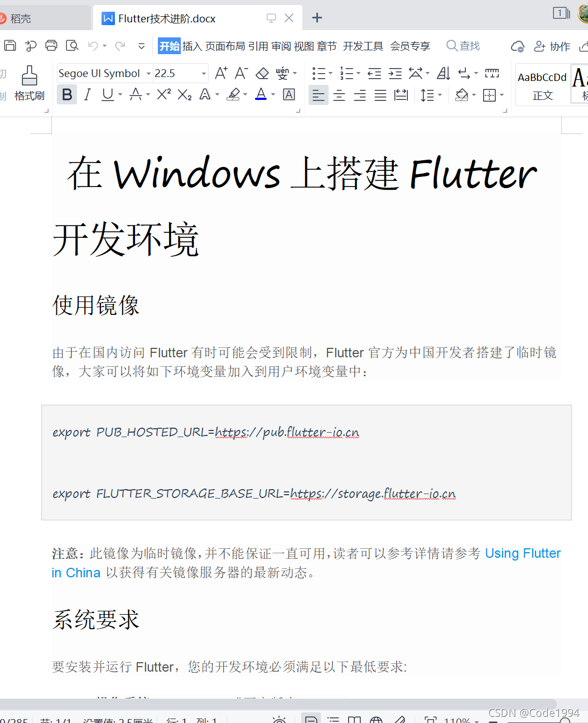The height and width of the screenshot is (723, 588).
Task: Click the Flutter技术进阶.docx document tab
Action: point(198,18)
